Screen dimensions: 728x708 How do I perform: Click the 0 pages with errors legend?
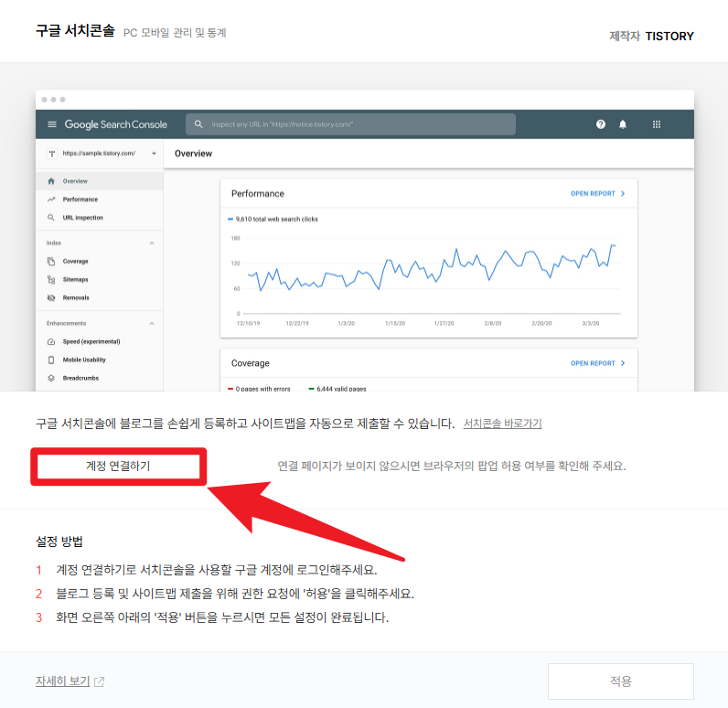(x=259, y=389)
